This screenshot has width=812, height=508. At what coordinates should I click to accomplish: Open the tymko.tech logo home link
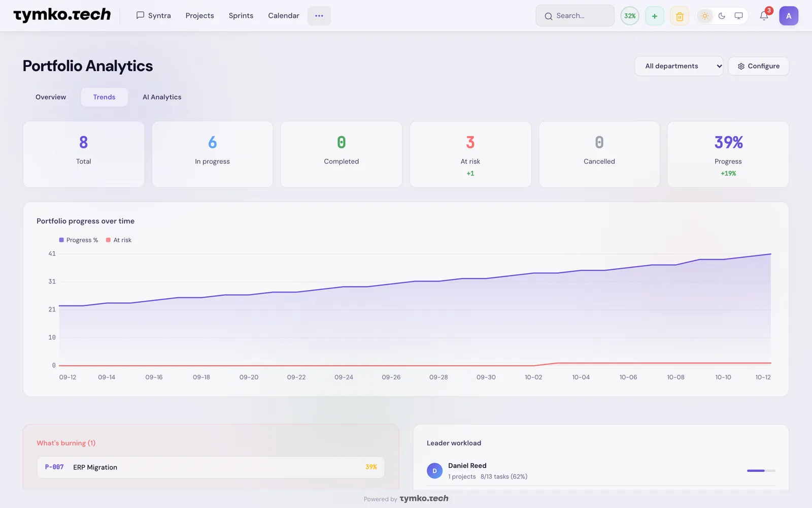62,15
